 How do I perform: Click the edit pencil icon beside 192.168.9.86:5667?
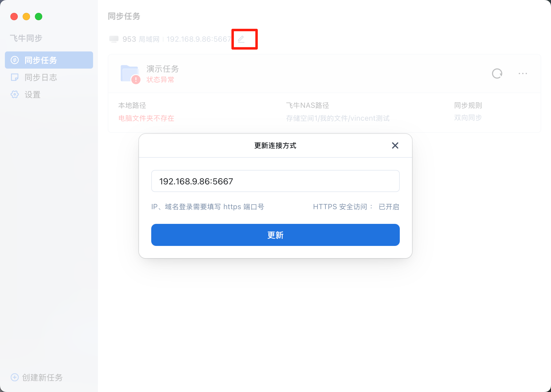pos(241,39)
